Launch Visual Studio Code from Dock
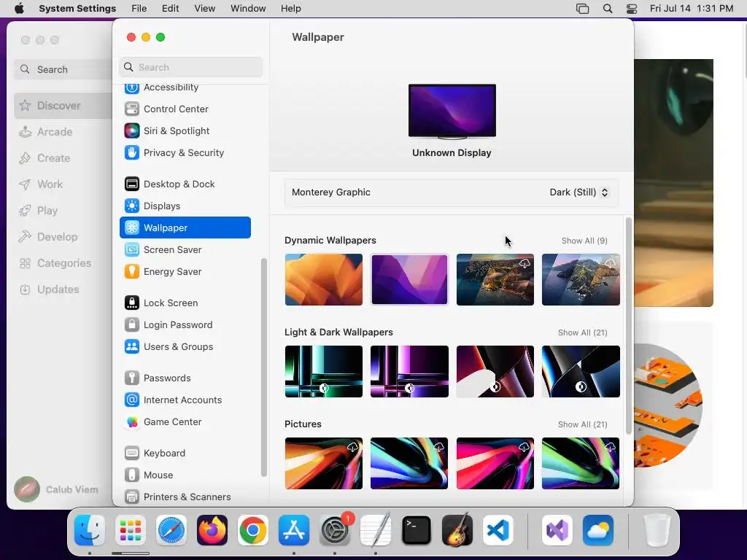This screenshot has height=560, width=747. click(498, 531)
